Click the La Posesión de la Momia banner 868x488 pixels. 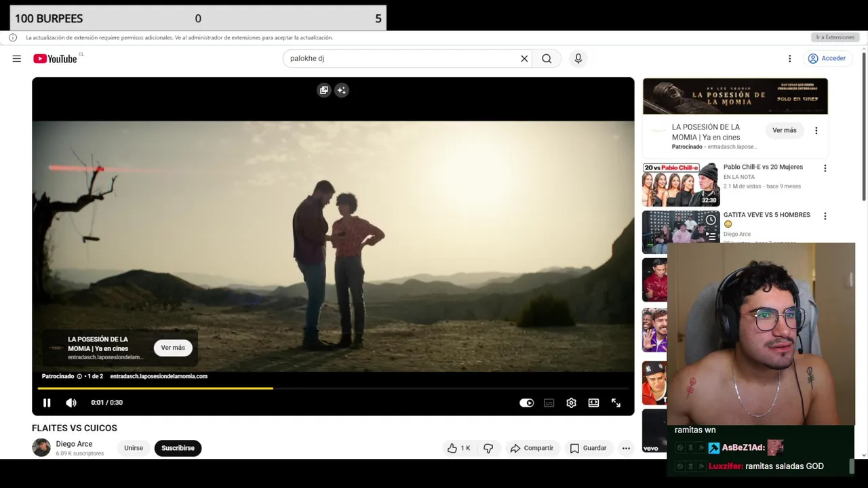[735, 96]
